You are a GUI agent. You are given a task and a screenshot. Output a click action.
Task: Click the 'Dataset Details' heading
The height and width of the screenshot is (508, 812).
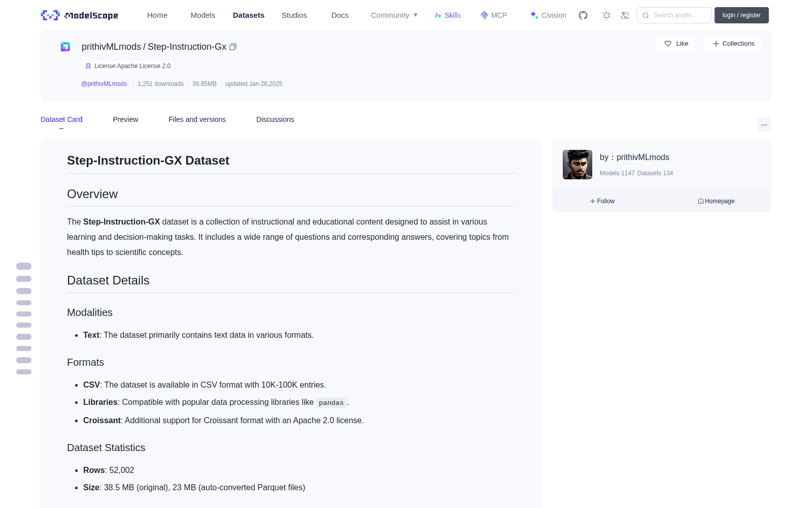click(108, 280)
